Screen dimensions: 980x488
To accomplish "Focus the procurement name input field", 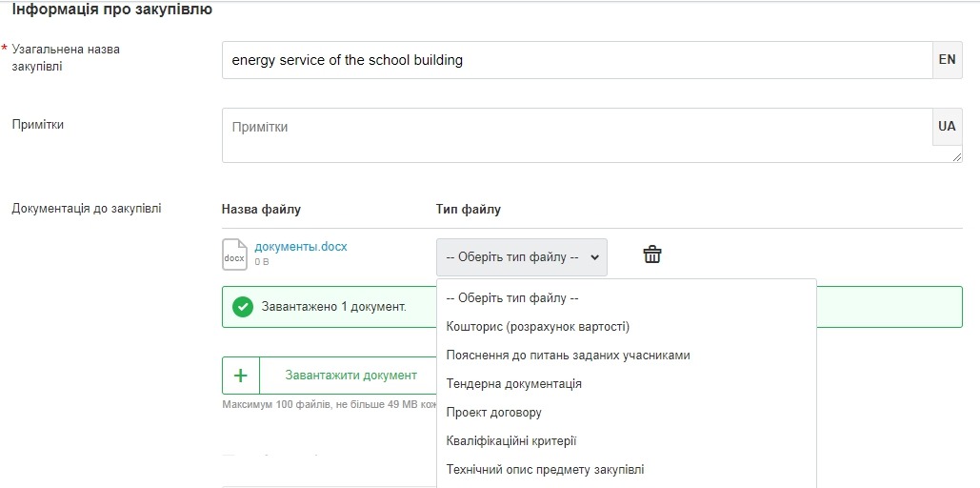I will click(576, 60).
